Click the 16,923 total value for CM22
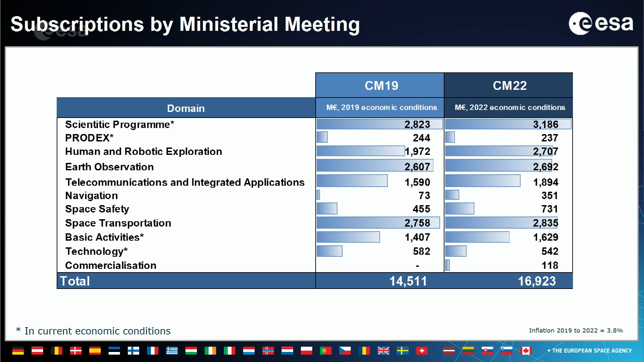This screenshot has width=644, height=362. (537, 281)
